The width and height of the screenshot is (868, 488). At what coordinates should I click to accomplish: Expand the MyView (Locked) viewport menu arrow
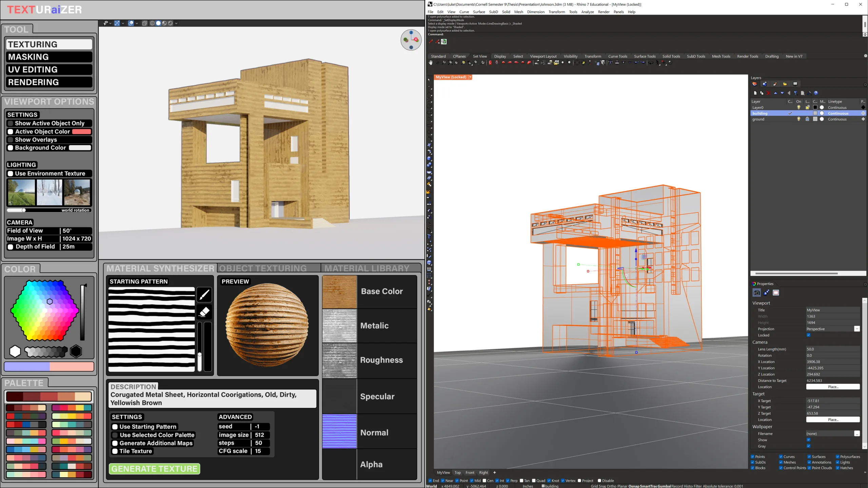470,77
